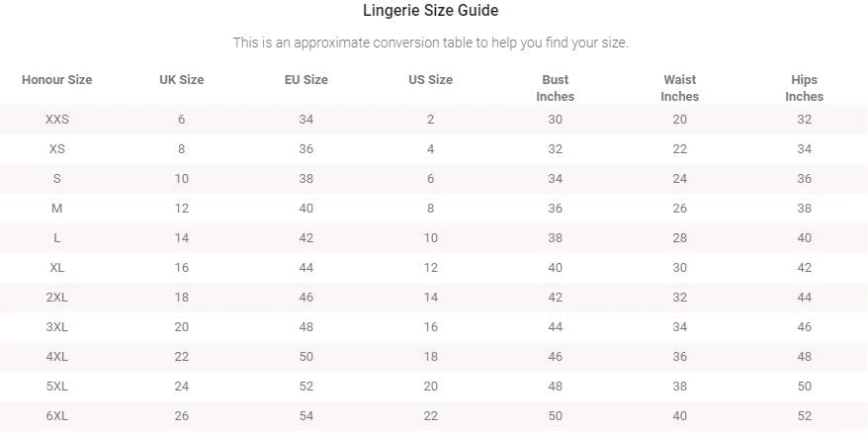Select the UK Size column header
Screen dimensions: 868x434
[182, 80]
